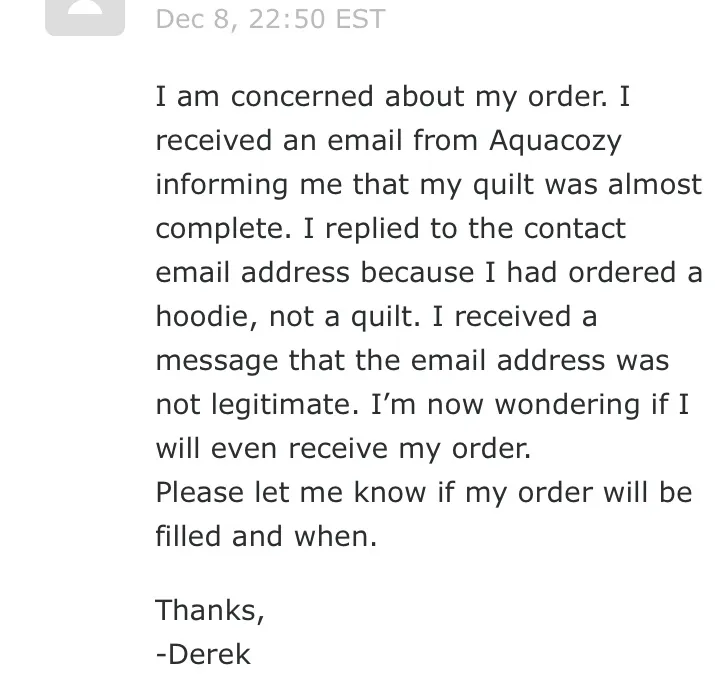Click the line 'Please let me know if'
This screenshot has width=715, height=683.
[x=424, y=493]
